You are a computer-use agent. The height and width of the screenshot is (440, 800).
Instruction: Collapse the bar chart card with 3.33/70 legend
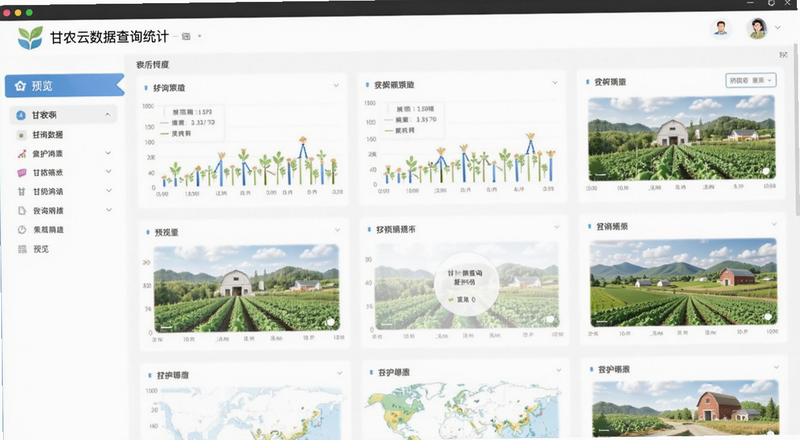336,85
